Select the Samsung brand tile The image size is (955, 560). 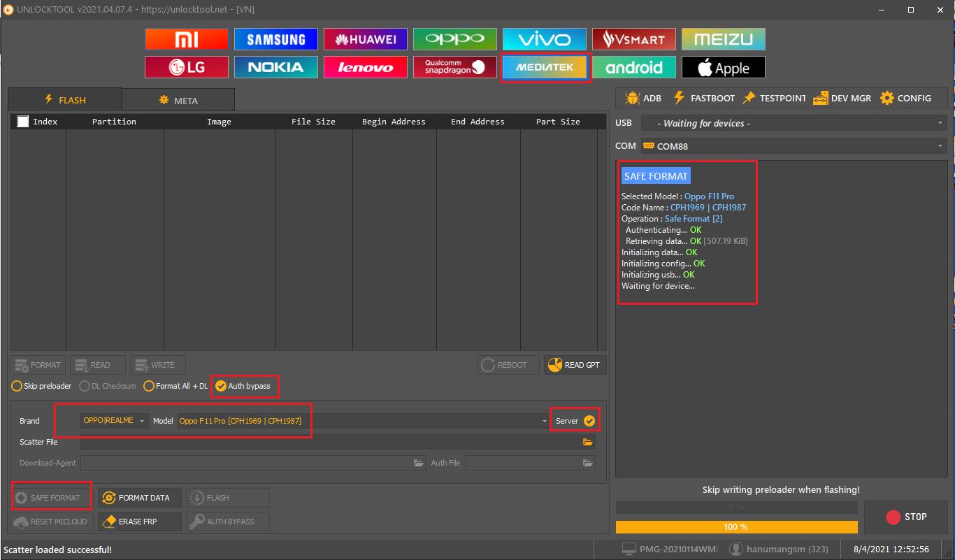276,39
